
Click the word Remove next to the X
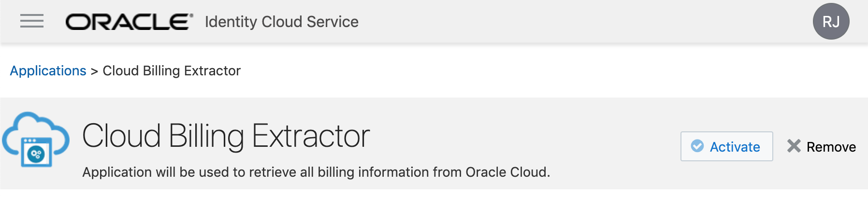[x=831, y=147]
